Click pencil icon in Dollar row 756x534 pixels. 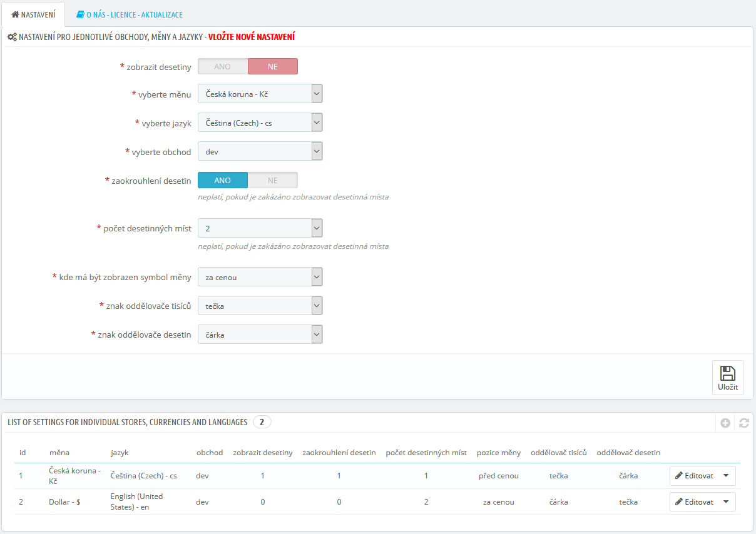click(679, 501)
